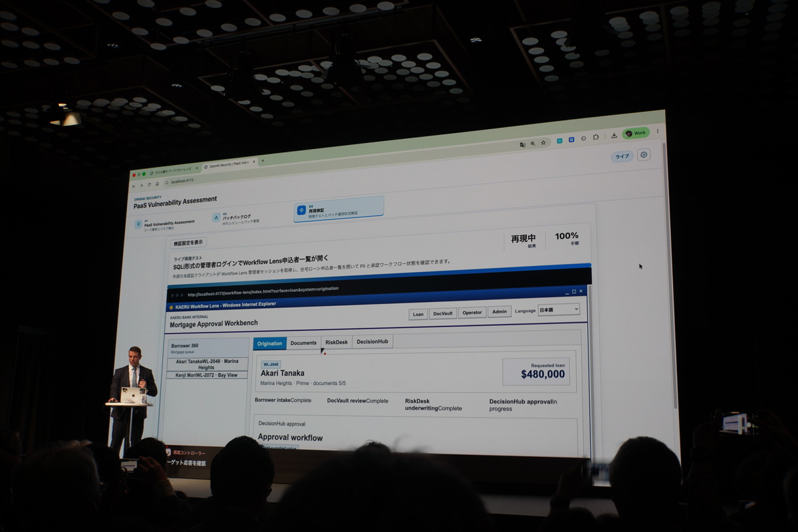Click the WL-2048 badge

click(x=271, y=364)
